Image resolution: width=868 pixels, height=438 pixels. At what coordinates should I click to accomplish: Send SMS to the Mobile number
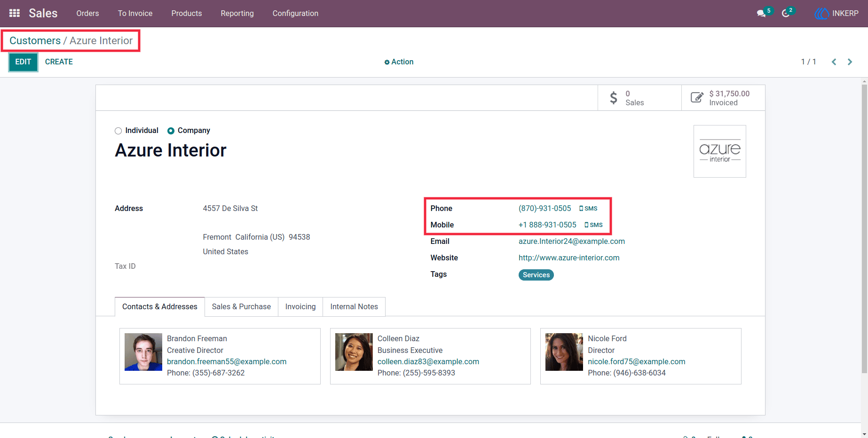pyautogui.click(x=593, y=225)
